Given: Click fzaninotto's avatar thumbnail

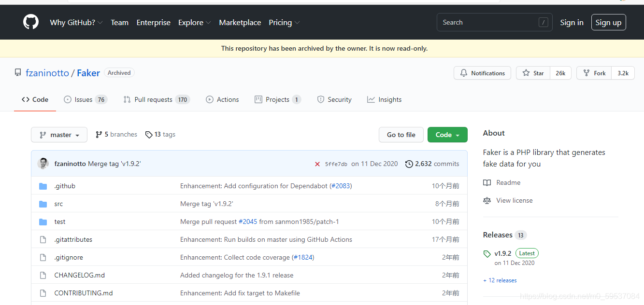Looking at the screenshot, I should (x=43, y=164).
